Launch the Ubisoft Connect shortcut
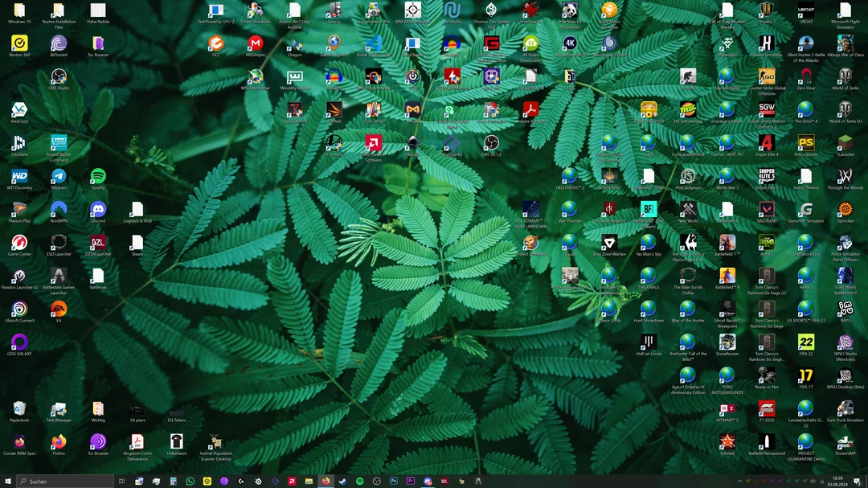The width and height of the screenshot is (868, 488). (19, 310)
